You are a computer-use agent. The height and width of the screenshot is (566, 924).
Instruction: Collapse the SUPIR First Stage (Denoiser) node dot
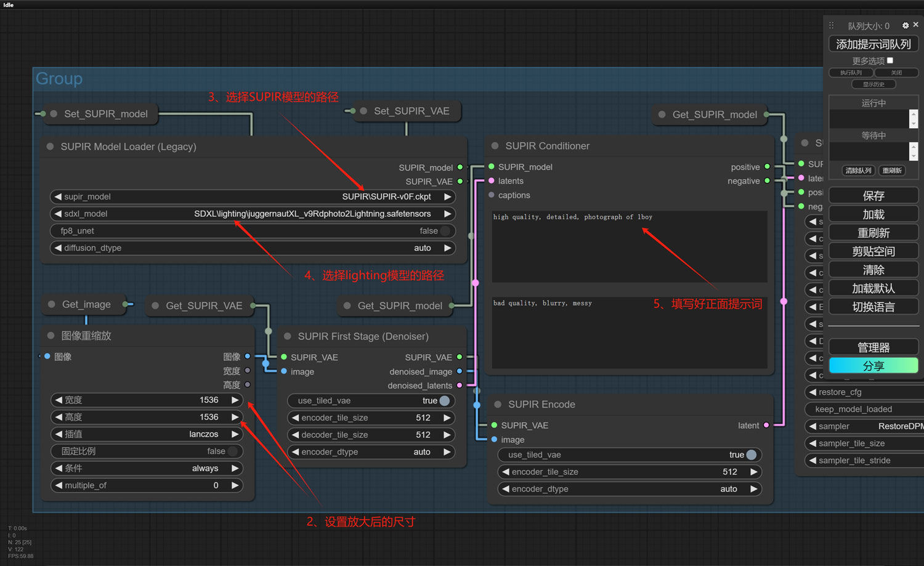click(287, 336)
